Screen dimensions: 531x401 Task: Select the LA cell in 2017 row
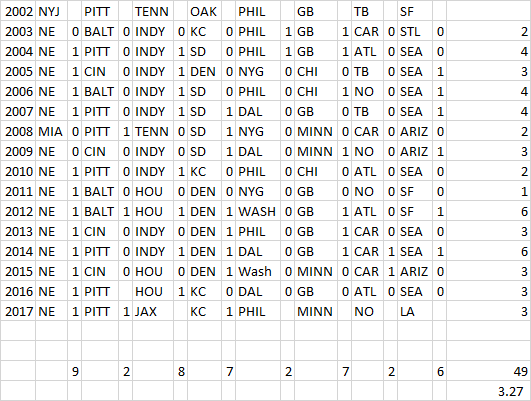[x=415, y=311]
